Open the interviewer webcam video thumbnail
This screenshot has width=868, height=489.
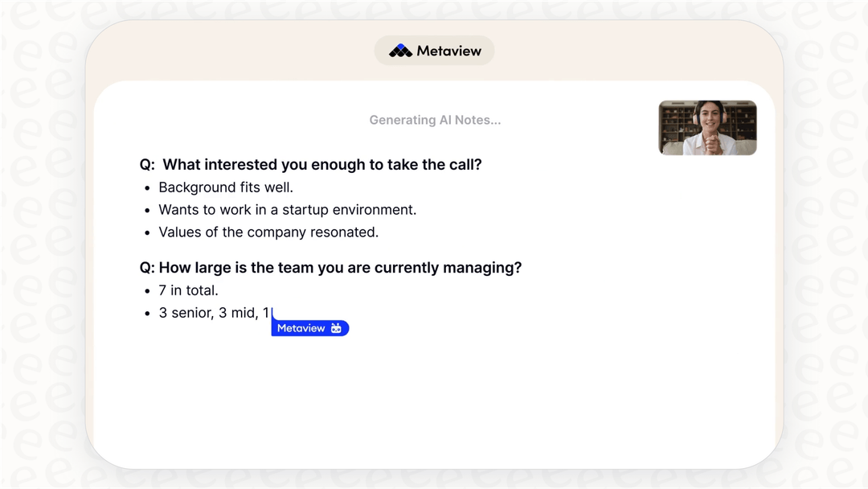[x=706, y=128]
